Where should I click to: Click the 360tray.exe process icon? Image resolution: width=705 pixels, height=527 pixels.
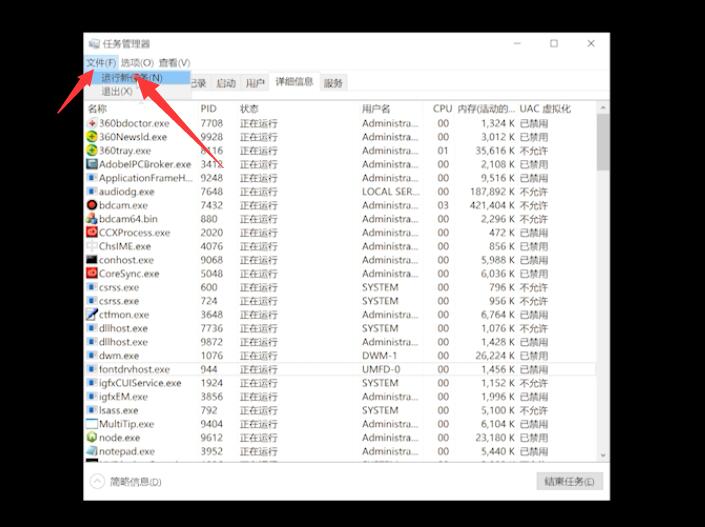pos(92,150)
